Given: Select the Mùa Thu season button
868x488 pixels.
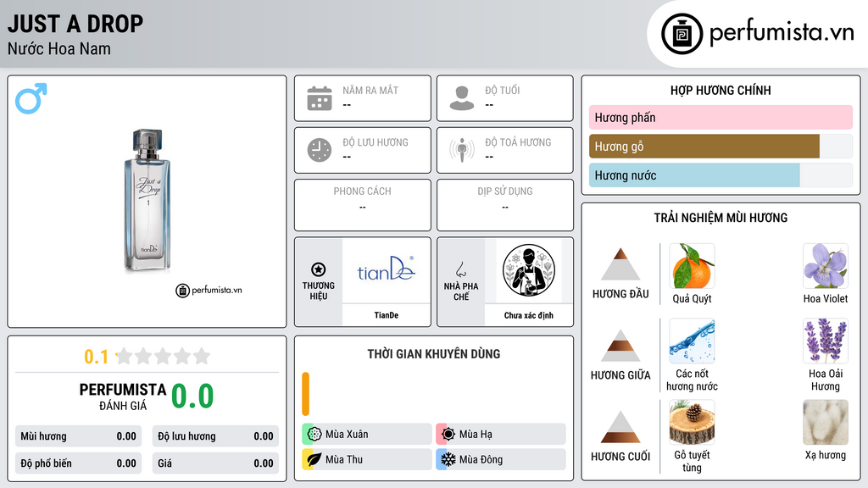Looking at the screenshot, I should [367, 459].
